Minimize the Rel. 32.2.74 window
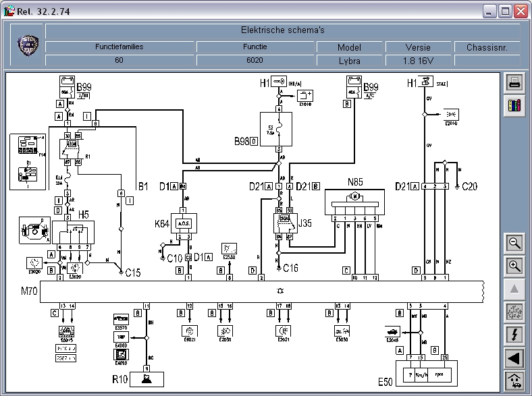The height and width of the screenshot is (396, 532). (x=489, y=11)
